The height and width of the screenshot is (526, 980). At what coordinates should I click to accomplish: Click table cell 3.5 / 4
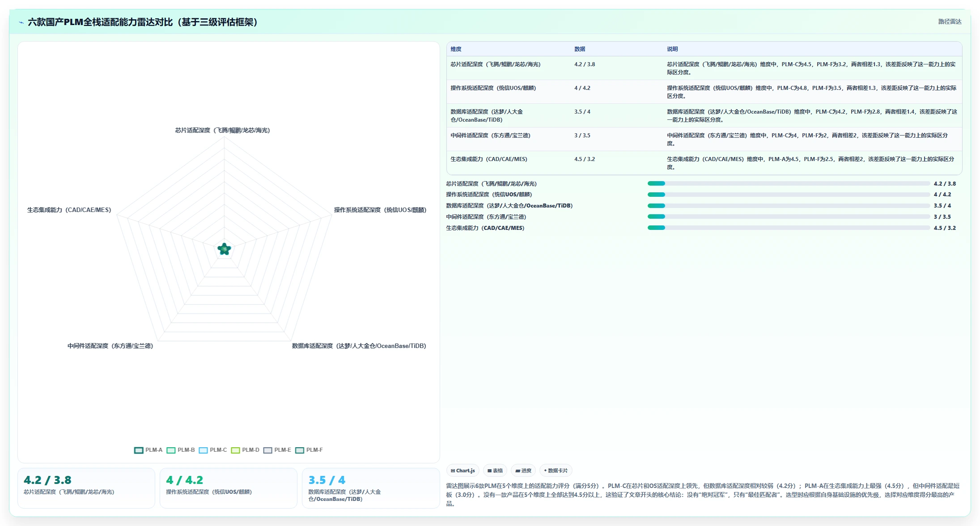(582, 112)
